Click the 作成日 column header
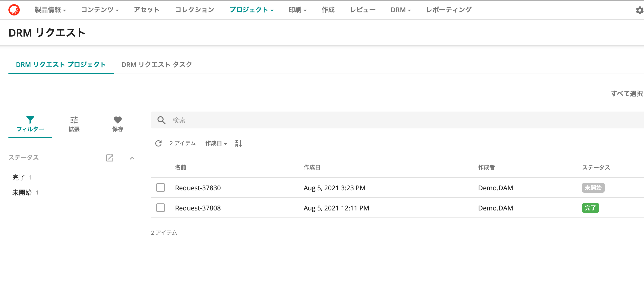The height and width of the screenshot is (292, 644). point(312,167)
